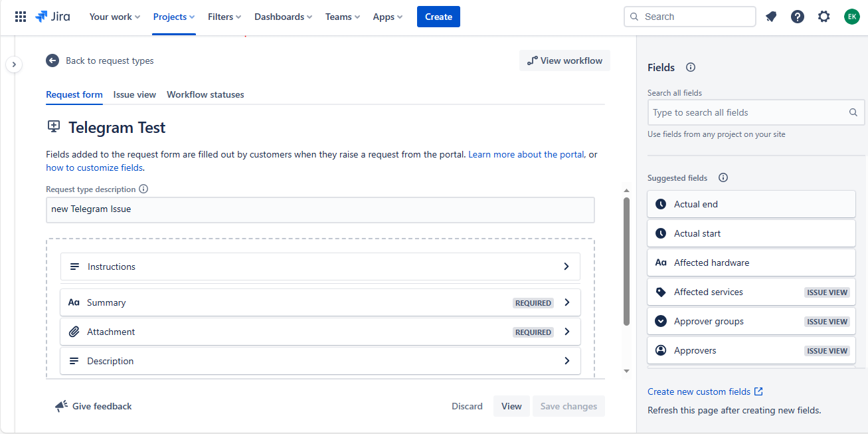This screenshot has width=868, height=434.
Task: Open the settings gear icon
Action: pos(824,17)
